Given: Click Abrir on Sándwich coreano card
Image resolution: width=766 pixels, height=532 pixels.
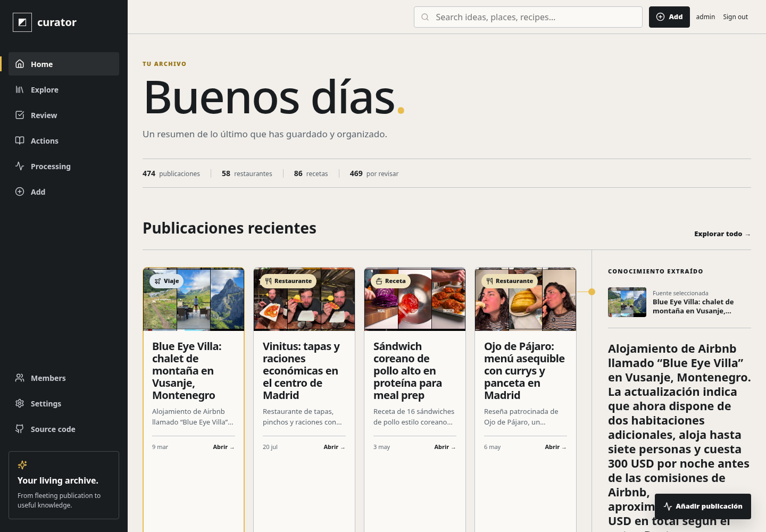Looking at the screenshot, I should click(x=445, y=447).
